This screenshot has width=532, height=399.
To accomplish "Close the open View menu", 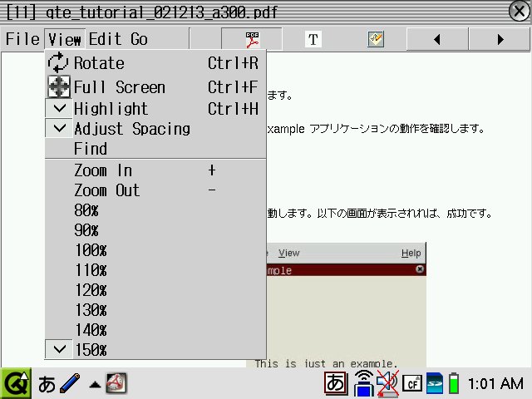I will pos(65,39).
